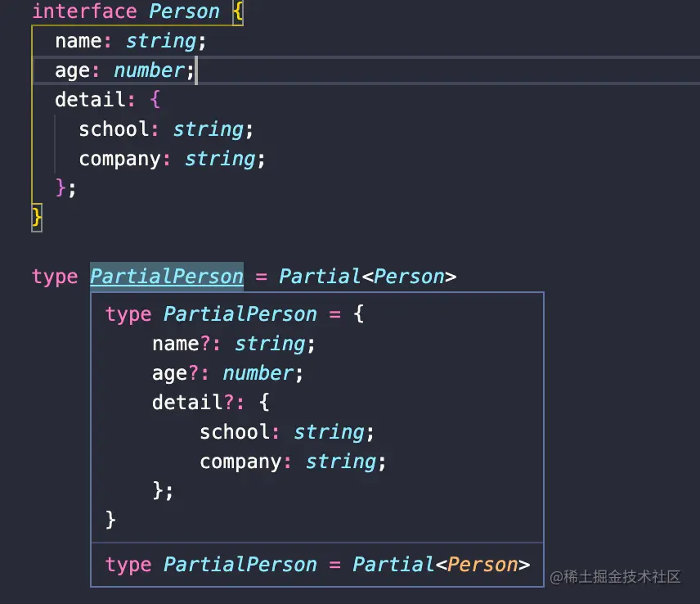Click the company property in hover popup
Screen dimensions: 700x604
[x=240, y=462]
